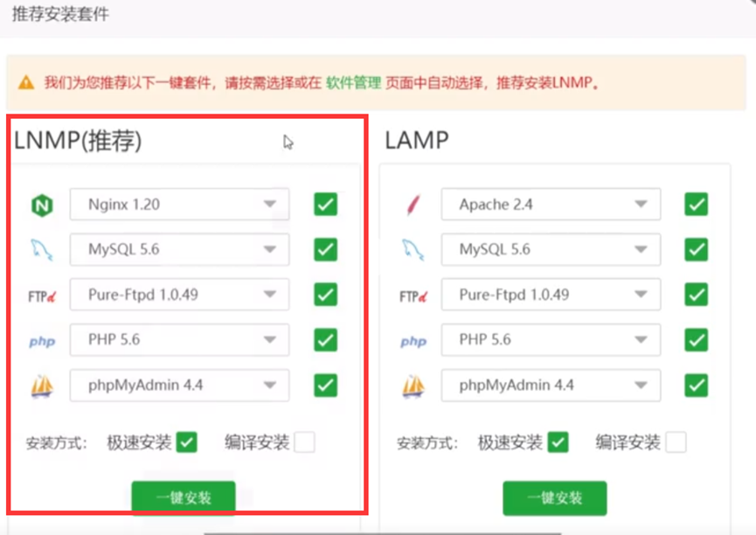Click the Apache feather icon in LAMP
756x535 pixels.
(413, 205)
